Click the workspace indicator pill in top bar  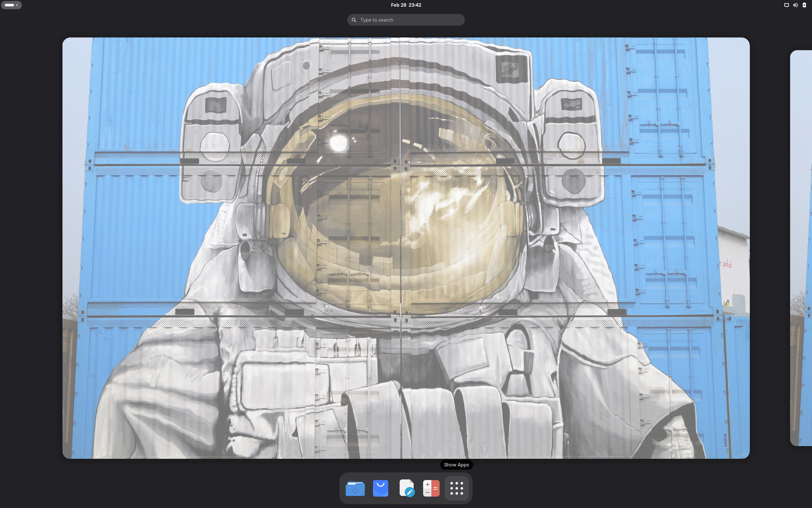click(11, 5)
